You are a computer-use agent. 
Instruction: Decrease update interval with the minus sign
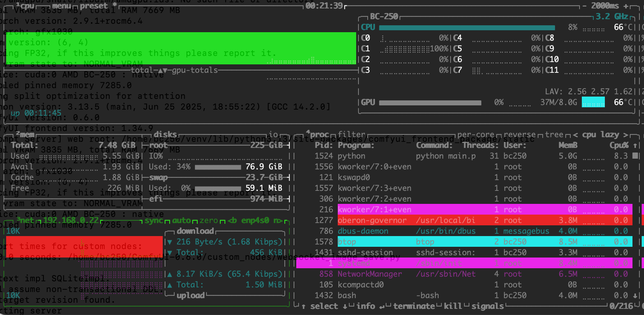(585, 6)
